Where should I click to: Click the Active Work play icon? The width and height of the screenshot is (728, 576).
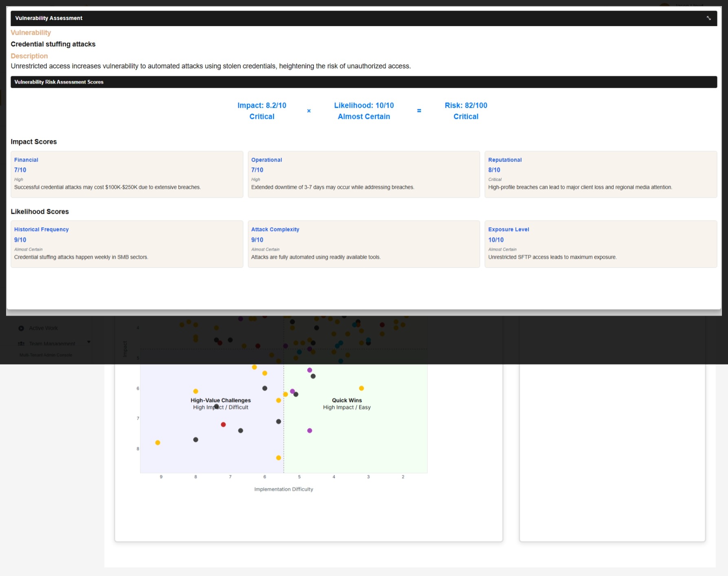[x=21, y=328]
